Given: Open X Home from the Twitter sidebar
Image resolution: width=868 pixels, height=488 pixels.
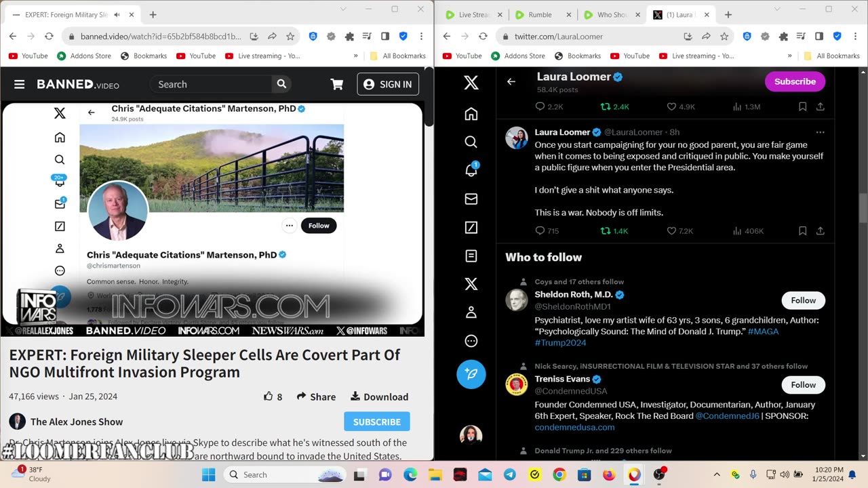Looking at the screenshot, I should tap(471, 114).
